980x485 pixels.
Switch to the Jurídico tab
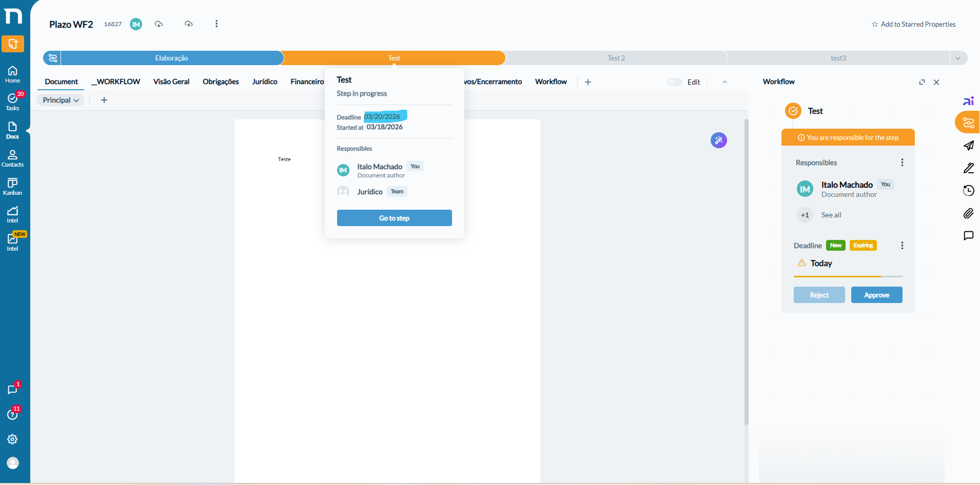point(265,82)
